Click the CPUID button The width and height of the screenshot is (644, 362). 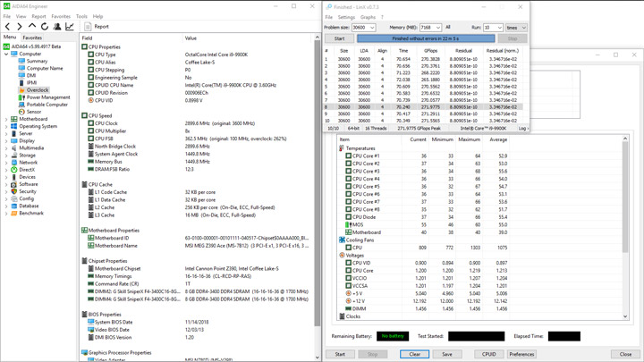pos(488,354)
